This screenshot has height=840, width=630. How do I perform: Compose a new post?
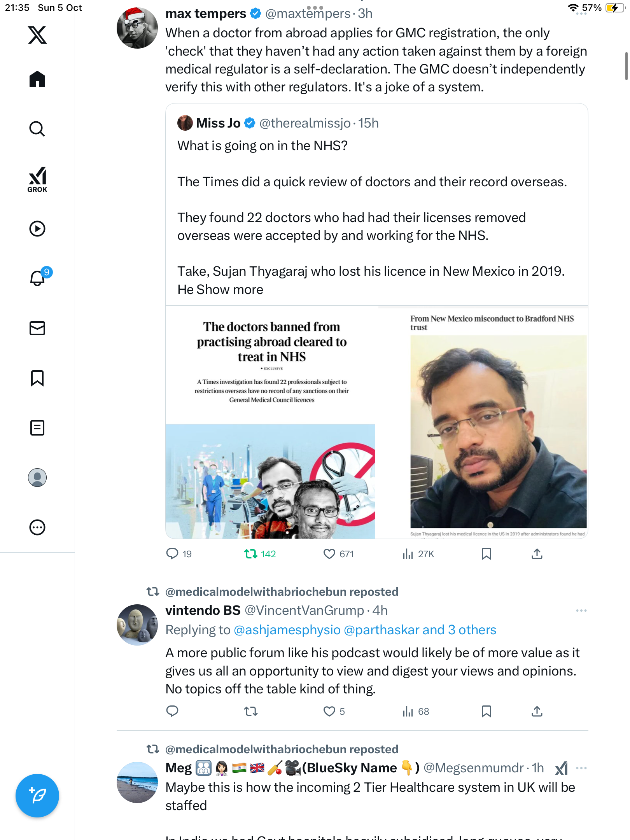click(x=37, y=796)
